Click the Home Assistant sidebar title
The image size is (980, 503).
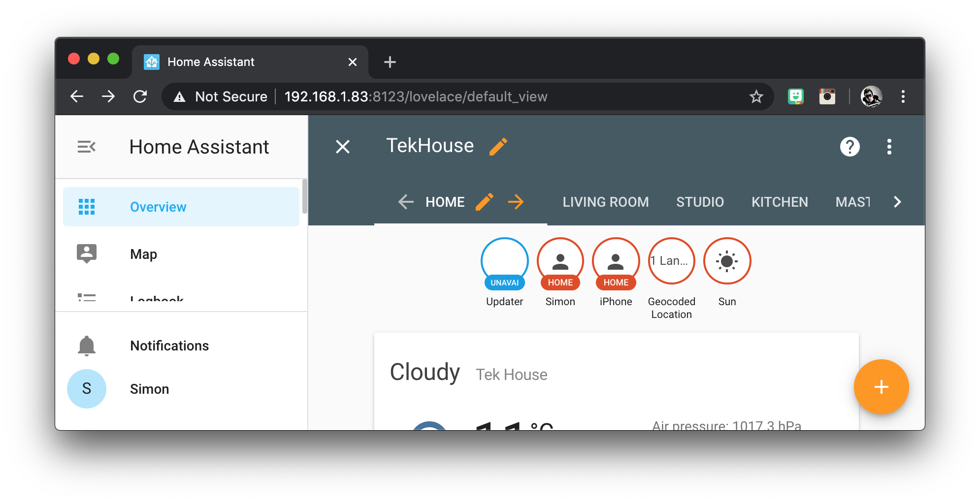(199, 147)
